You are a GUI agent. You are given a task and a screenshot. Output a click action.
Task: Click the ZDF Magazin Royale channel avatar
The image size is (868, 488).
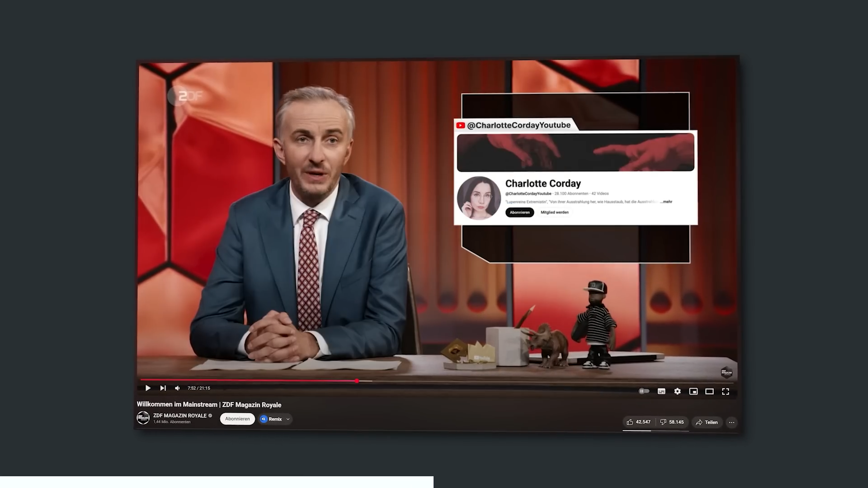[143, 418]
